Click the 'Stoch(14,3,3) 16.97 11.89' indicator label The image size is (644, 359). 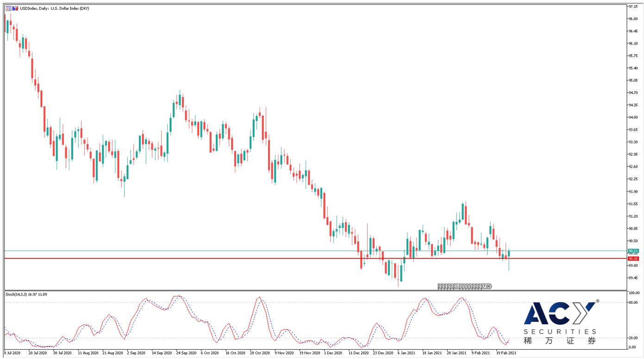[26, 294]
